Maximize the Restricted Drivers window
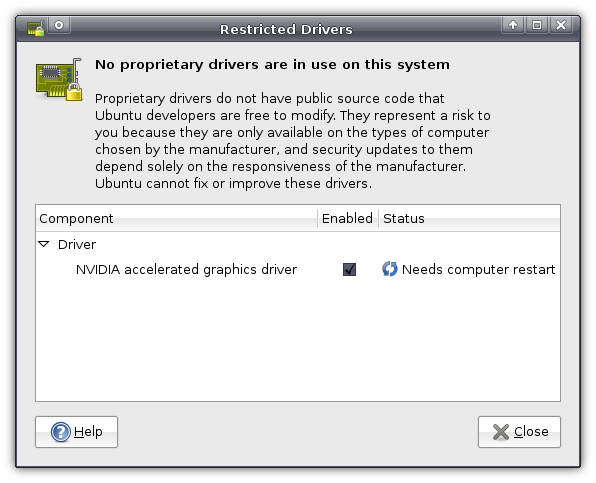This screenshot has height=483, width=596. 537,25
